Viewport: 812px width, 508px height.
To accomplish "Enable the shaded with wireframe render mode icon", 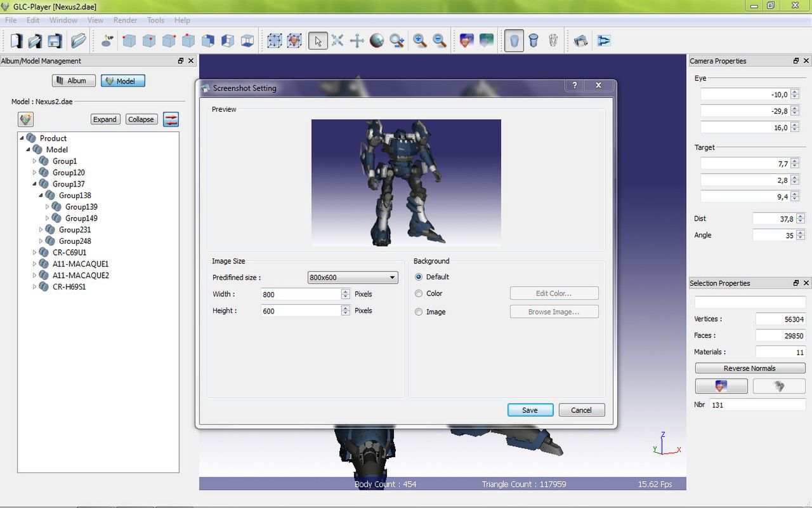I will pyautogui.click(x=534, y=41).
